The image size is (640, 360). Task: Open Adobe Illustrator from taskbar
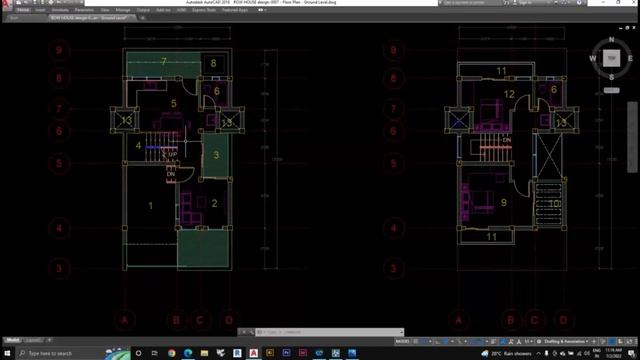(x=270, y=353)
